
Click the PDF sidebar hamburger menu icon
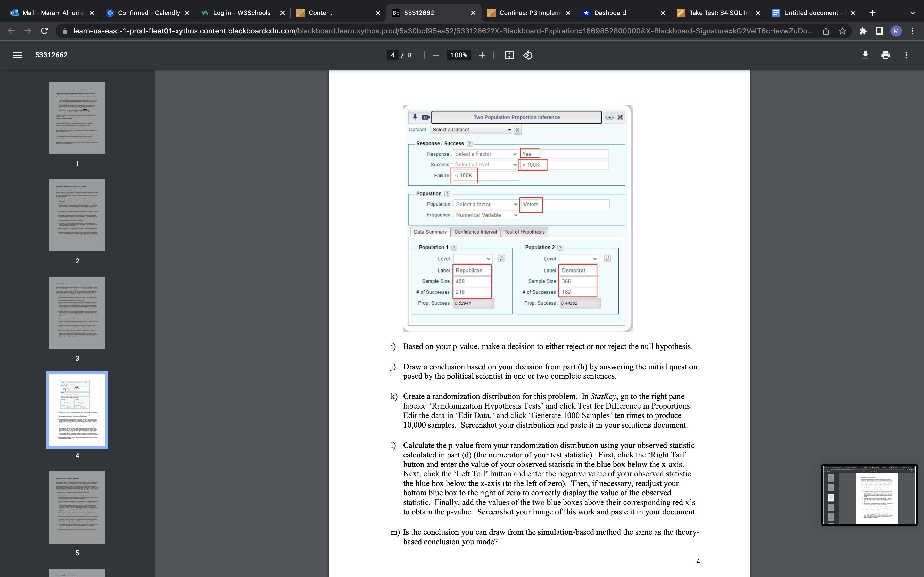pos(17,55)
